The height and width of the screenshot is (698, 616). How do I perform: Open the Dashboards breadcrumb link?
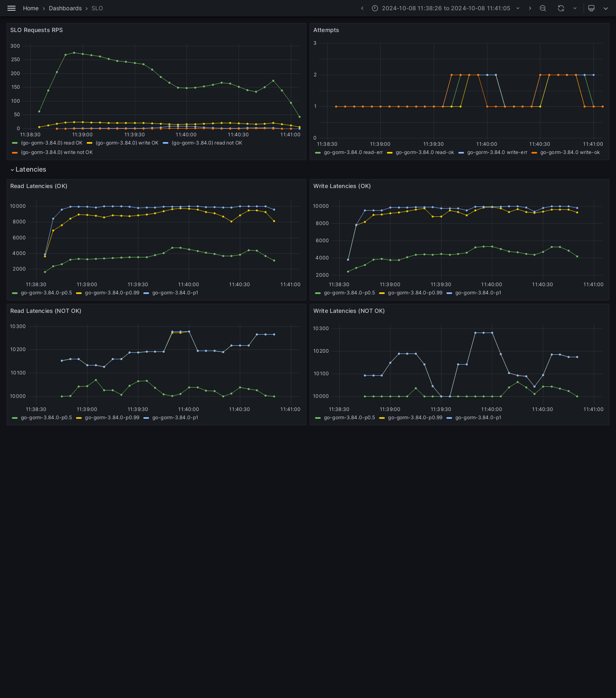tap(65, 8)
